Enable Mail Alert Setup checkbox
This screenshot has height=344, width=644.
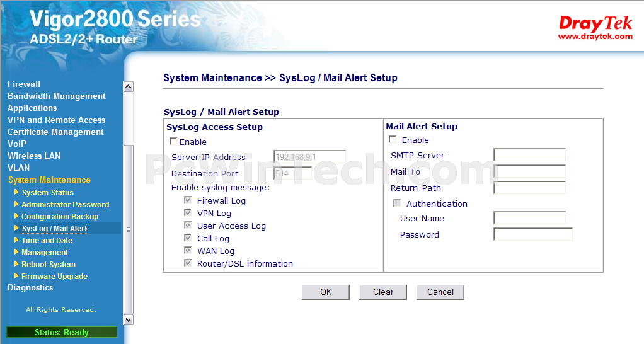[x=393, y=140]
